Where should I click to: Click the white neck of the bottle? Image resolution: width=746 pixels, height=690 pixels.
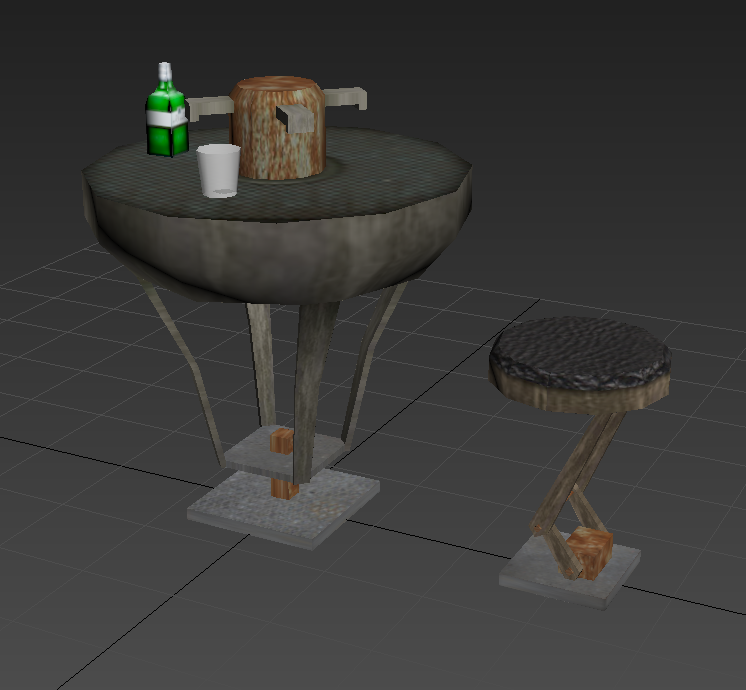[165, 73]
